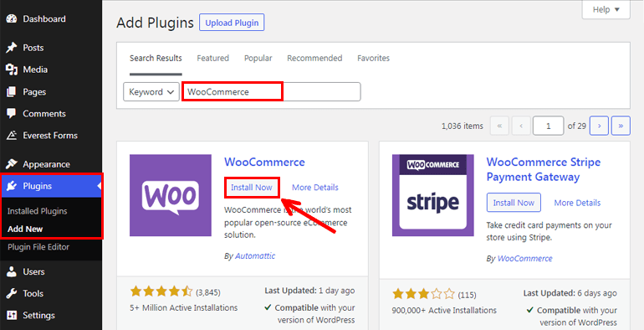The image size is (644, 330).
Task: Click the WooCommerce Stripe plugin logo
Action: (x=433, y=195)
